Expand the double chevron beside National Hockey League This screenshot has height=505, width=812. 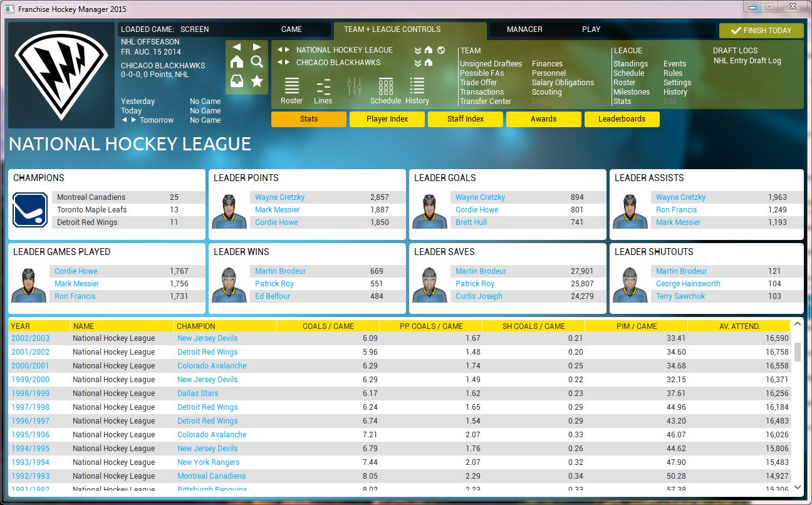coord(418,50)
